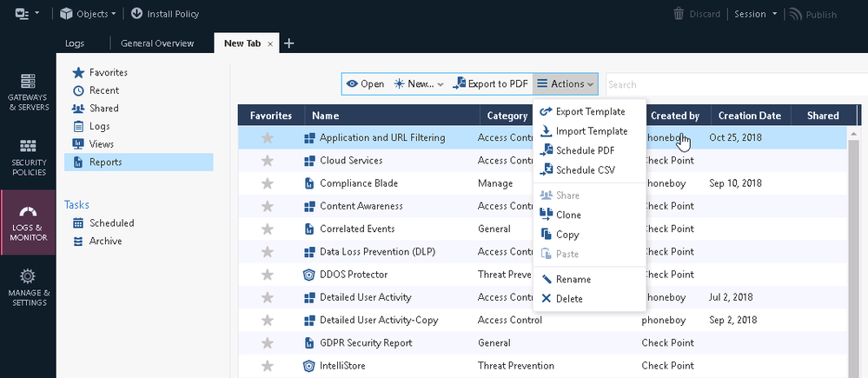Open the application main menu icon
This screenshot has height=378, width=868.
(x=26, y=14)
